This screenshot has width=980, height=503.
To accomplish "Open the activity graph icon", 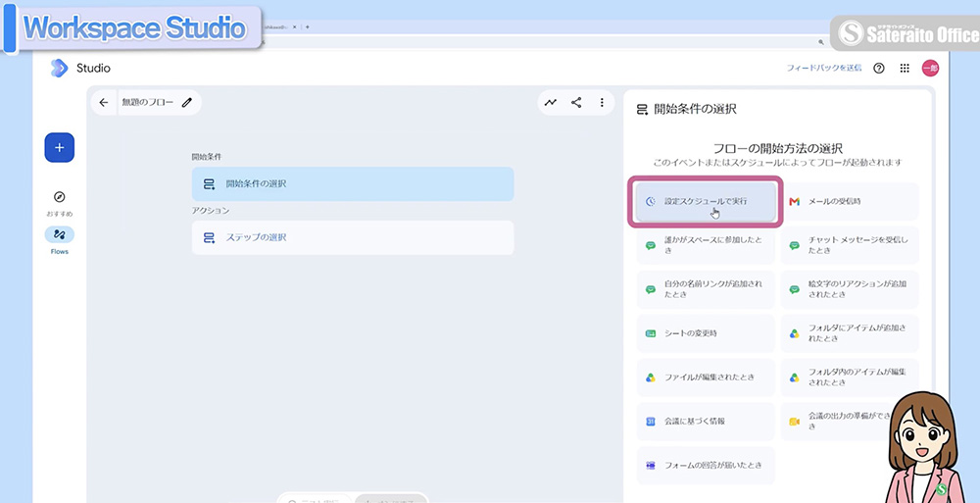I will pos(550,103).
